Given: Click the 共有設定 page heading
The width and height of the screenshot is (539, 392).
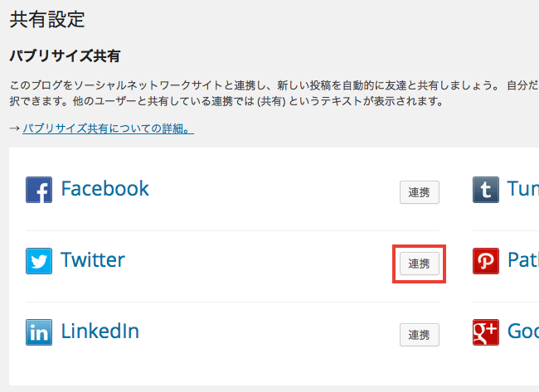Looking at the screenshot, I should tap(47, 19).
